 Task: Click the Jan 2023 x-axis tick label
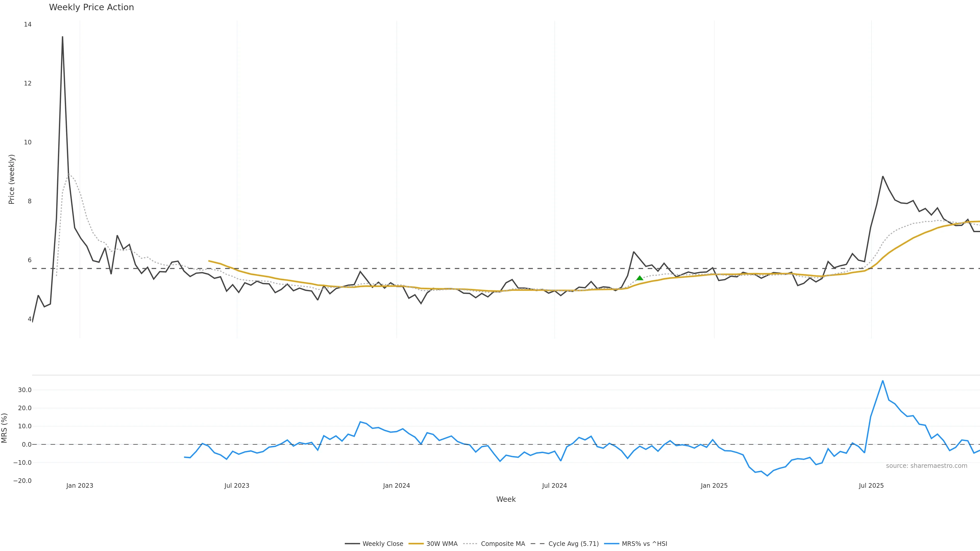pos(80,486)
